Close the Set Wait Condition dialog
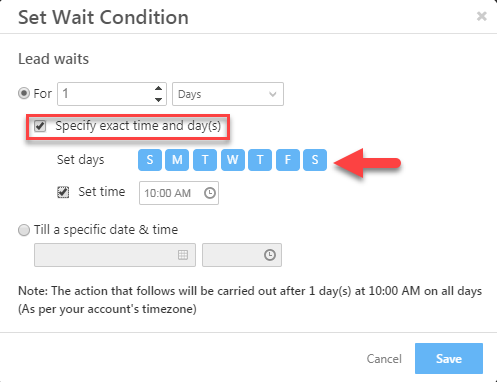The width and height of the screenshot is (497, 382). (x=481, y=16)
